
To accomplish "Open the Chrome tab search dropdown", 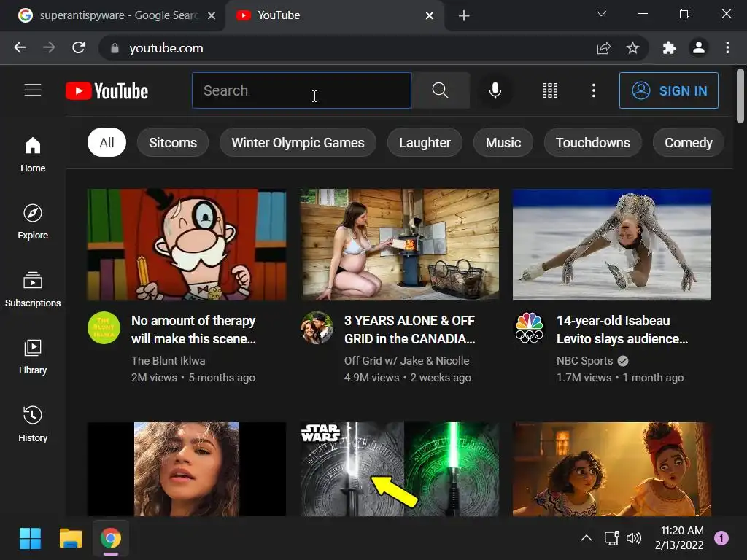I will click(x=601, y=14).
